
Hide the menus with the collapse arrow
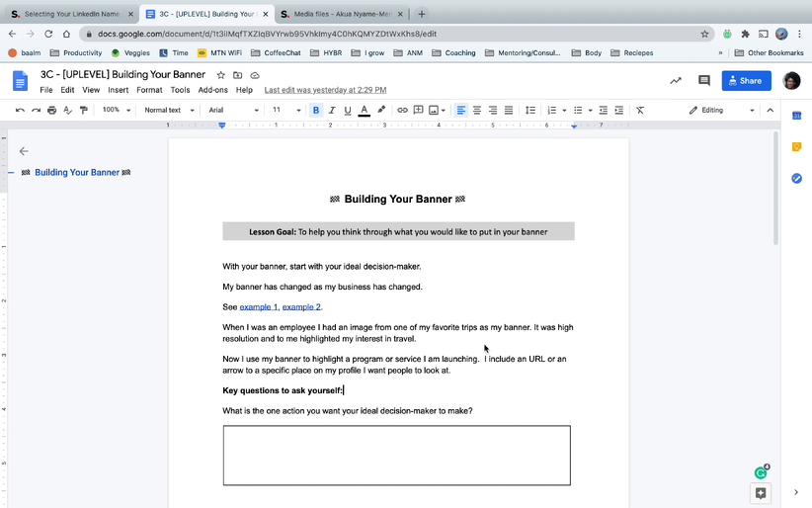771,110
